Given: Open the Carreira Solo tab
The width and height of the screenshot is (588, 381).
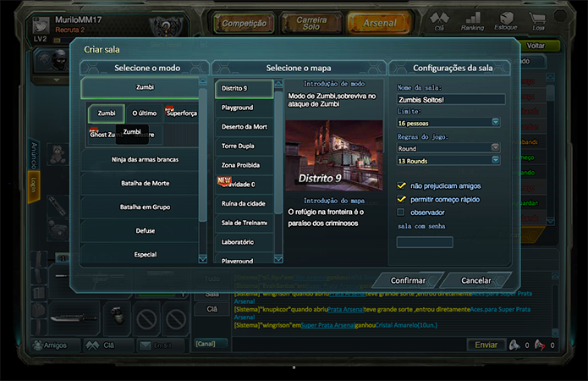Looking at the screenshot, I should [x=311, y=23].
